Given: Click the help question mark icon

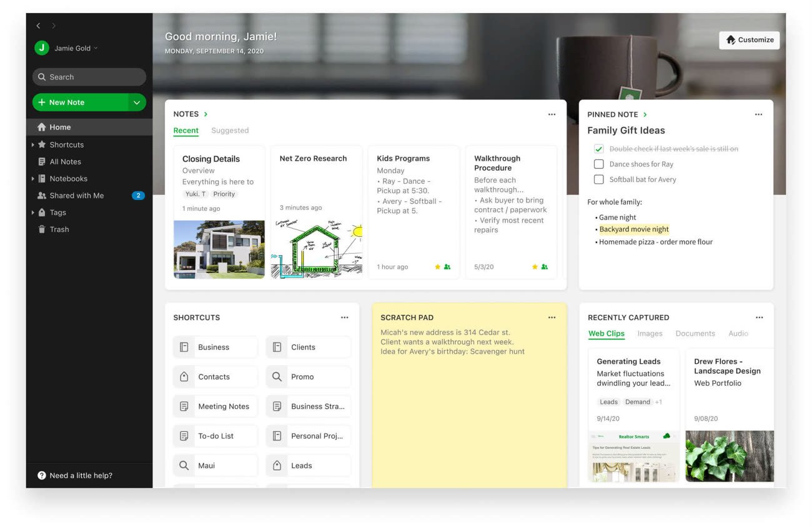Looking at the screenshot, I should [x=41, y=475].
